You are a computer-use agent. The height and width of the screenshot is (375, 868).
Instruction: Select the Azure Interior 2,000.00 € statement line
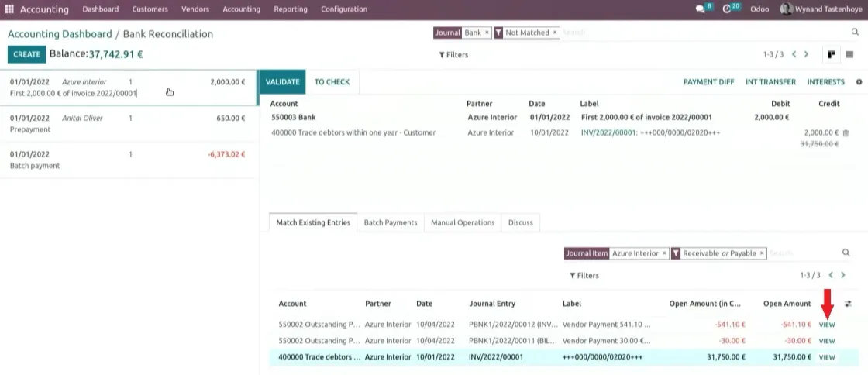[x=129, y=88]
